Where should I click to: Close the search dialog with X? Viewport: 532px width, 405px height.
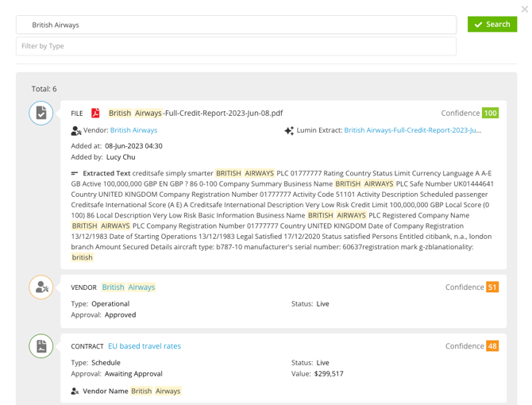524,9
